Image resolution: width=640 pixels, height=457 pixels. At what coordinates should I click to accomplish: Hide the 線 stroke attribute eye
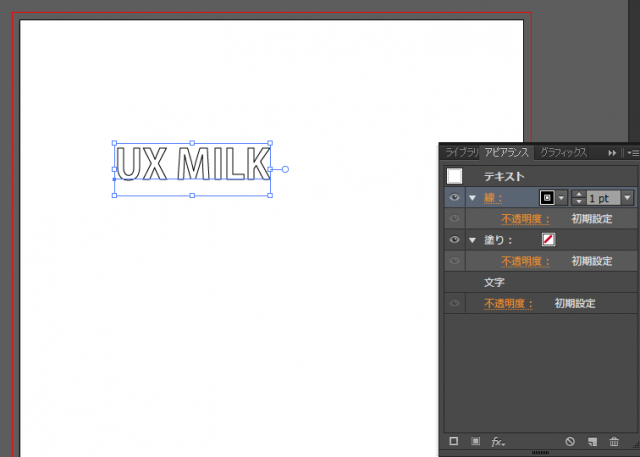coord(454,198)
